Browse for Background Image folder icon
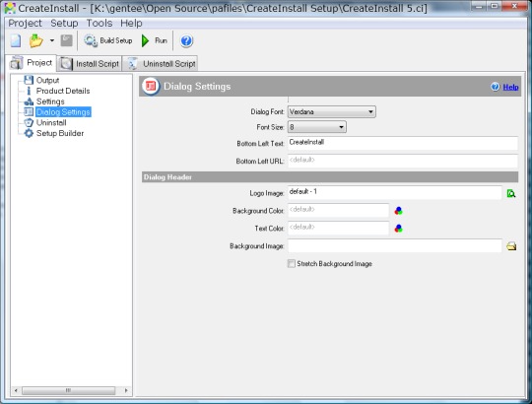Image resolution: width=532 pixels, height=404 pixels. click(511, 246)
